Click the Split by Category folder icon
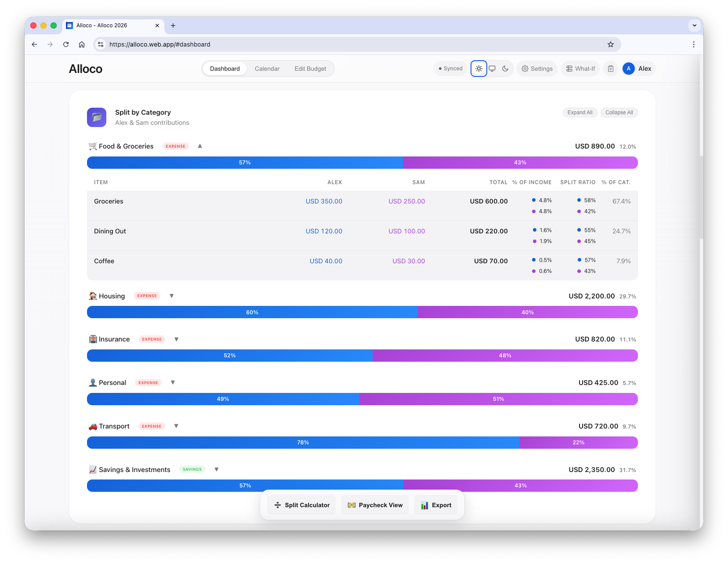The image size is (728, 563). (97, 117)
